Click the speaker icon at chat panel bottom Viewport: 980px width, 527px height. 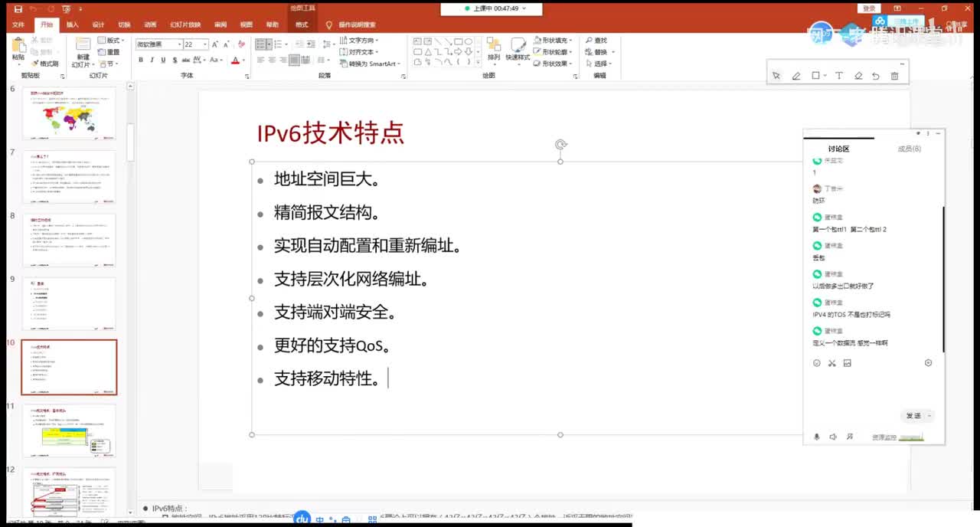click(833, 437)
